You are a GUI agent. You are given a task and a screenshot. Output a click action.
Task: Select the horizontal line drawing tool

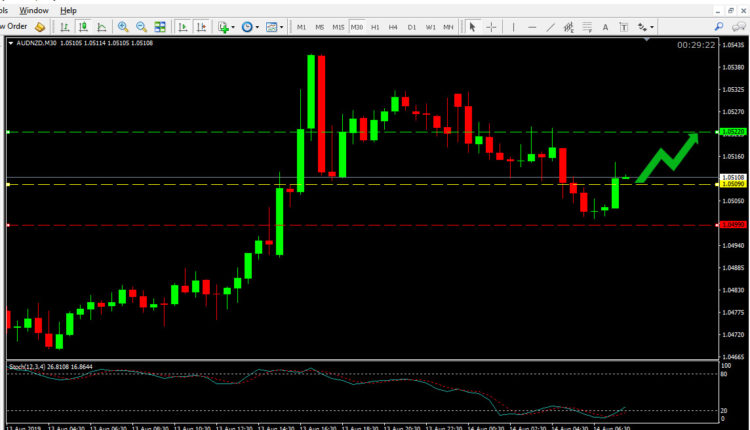(532, 27)
